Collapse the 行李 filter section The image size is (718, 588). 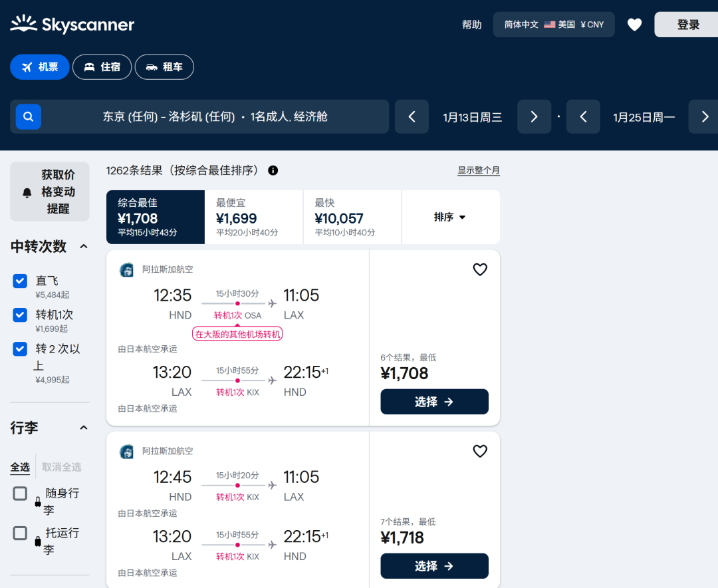pyautogui.click(x=84, y=428)
